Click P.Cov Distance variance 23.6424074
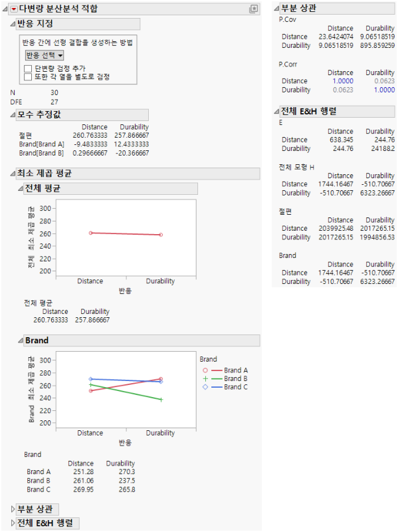Screen dimensions: 398x532 point(336,37)
